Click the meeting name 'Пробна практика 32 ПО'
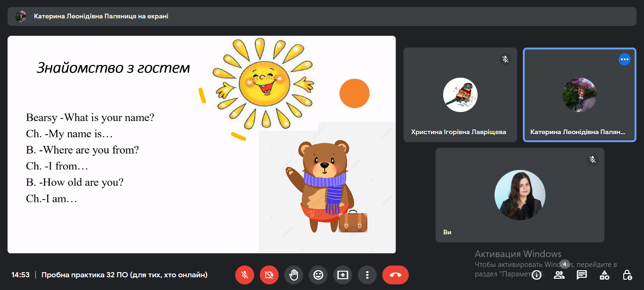Screen dimensions: 644x290 pyautogui.click(x=124, y=275)
